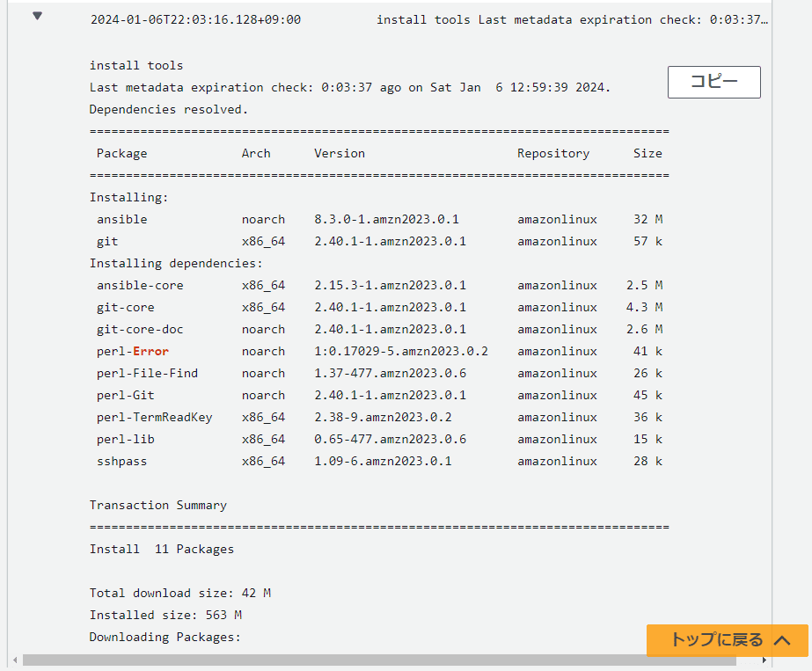Click the 'Arch' column header
The height and width of the screenshot is (671, 812).
tap(256, 154)
